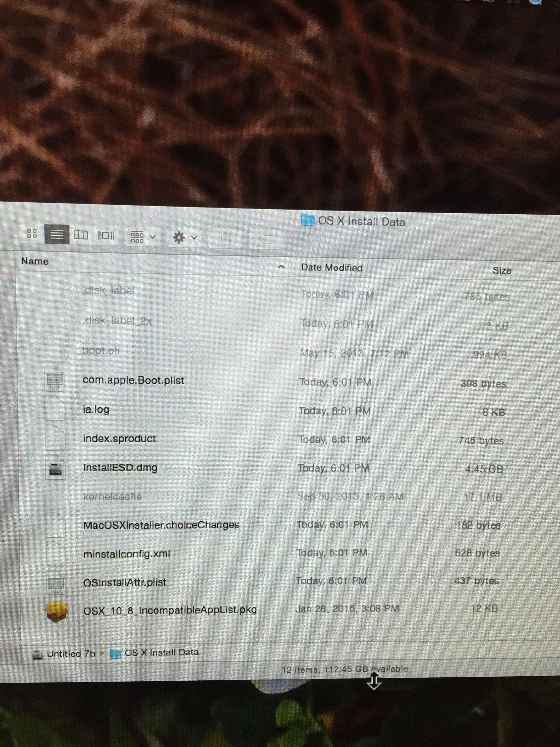Click the OS X Install Data window title
Image resolution: width=560 pixels, height=747 pixels.
[x=361, y=222]
